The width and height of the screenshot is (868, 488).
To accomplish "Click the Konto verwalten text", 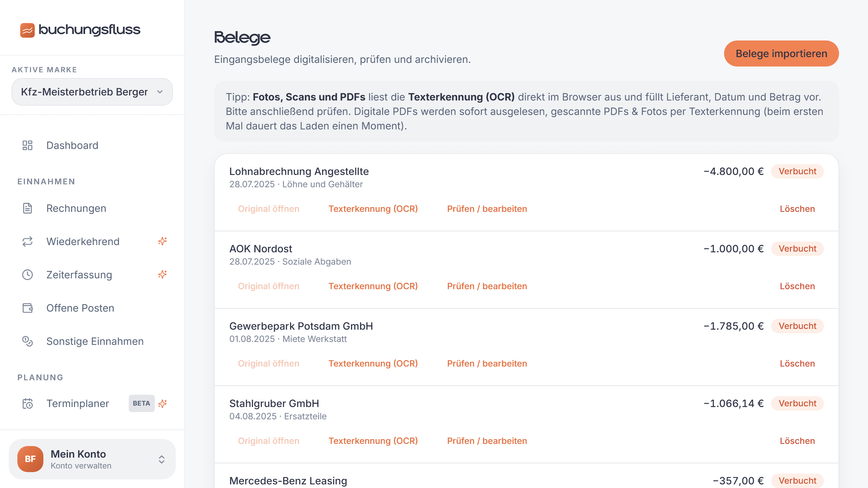I will click(x=81, y=466).
